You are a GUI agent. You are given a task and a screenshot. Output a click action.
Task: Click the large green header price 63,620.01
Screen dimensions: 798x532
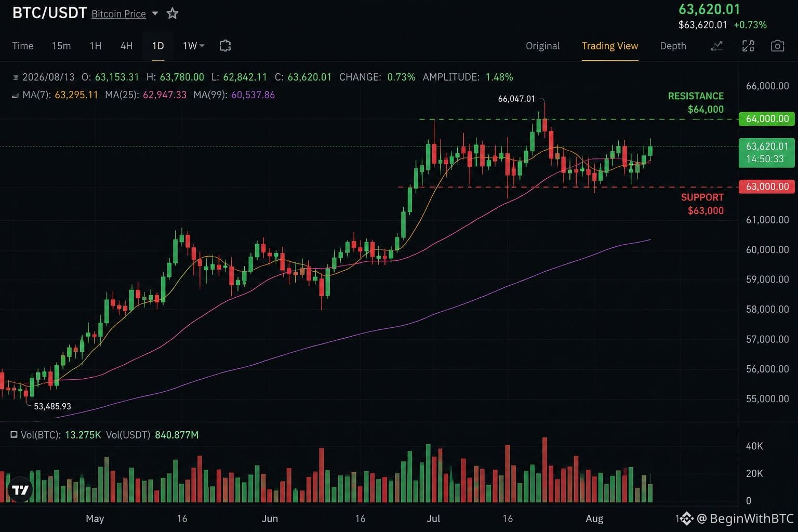pyautogui.click(x=709, y=9)
